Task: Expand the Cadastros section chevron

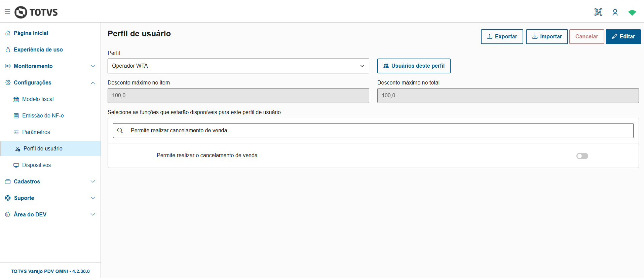Action: (93, 181)
